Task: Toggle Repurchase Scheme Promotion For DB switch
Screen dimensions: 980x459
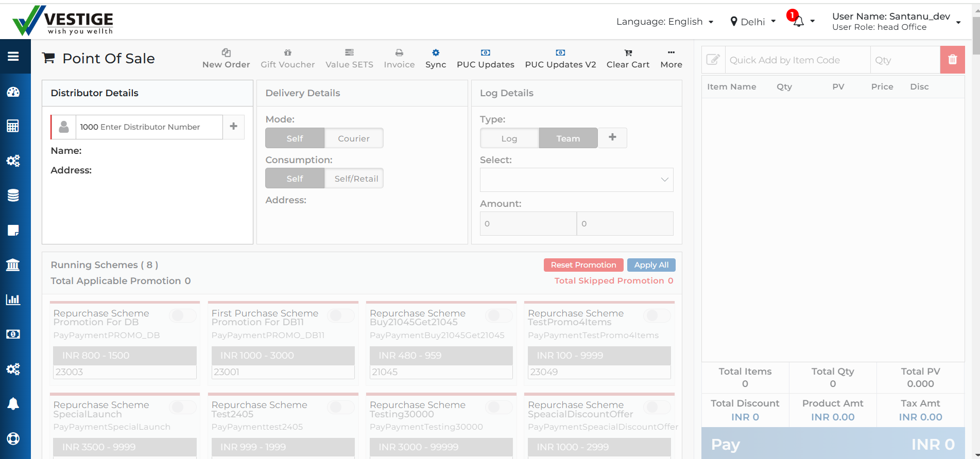Action: (183, 315)
